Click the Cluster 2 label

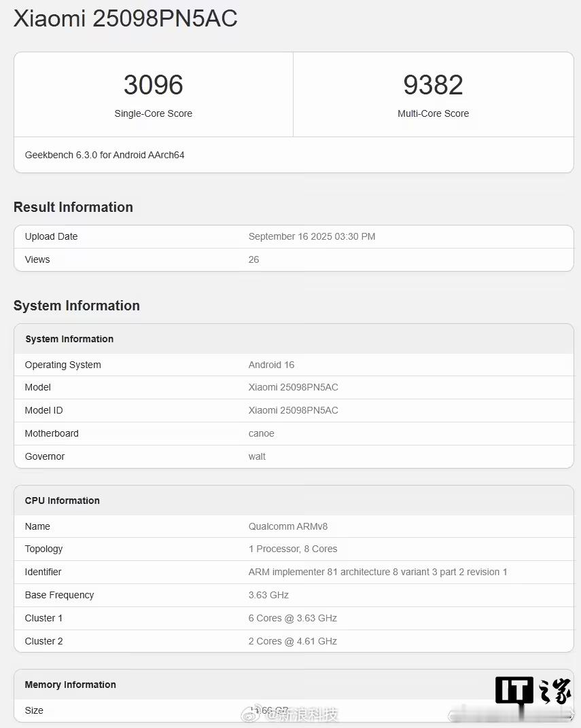(x=43, y=641)
